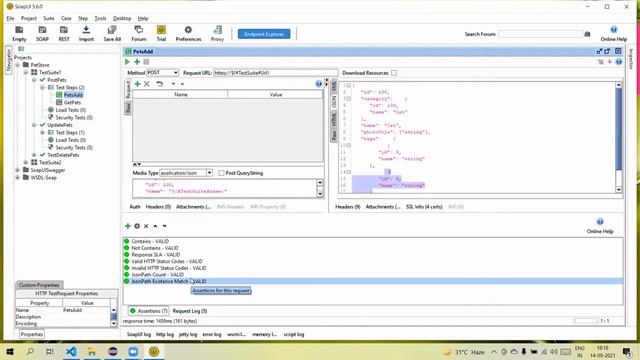Screen dimensions: 640x360
Task: Open the http log
Action: click(165, 334)
